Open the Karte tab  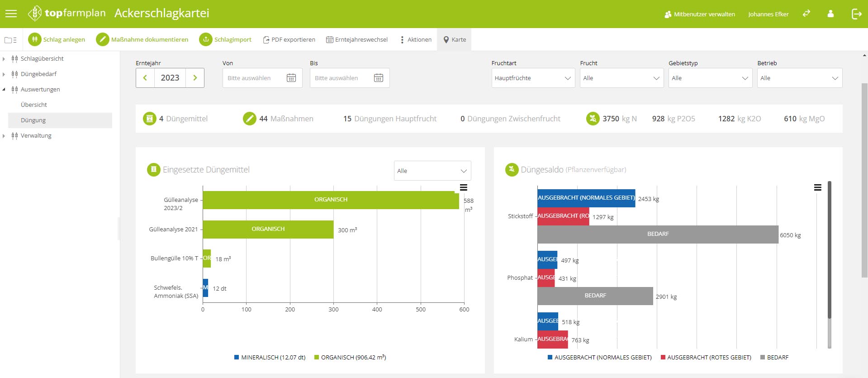click(454, 39)
